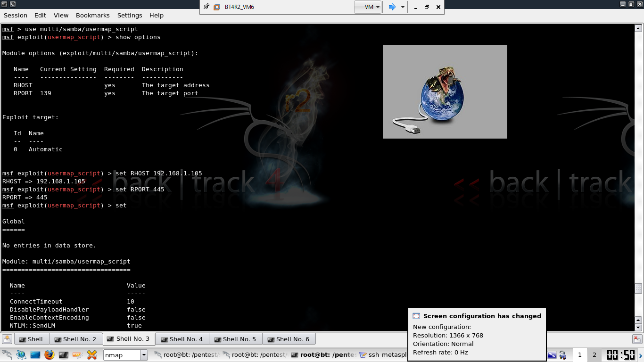This screenshot has height=362, width=644.
Task: Click the terminal scrollbar down arrow
Action: point(639,327)
